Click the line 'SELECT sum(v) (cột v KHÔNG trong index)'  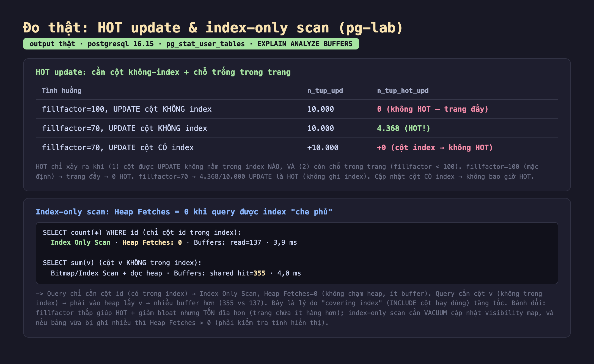122,263
